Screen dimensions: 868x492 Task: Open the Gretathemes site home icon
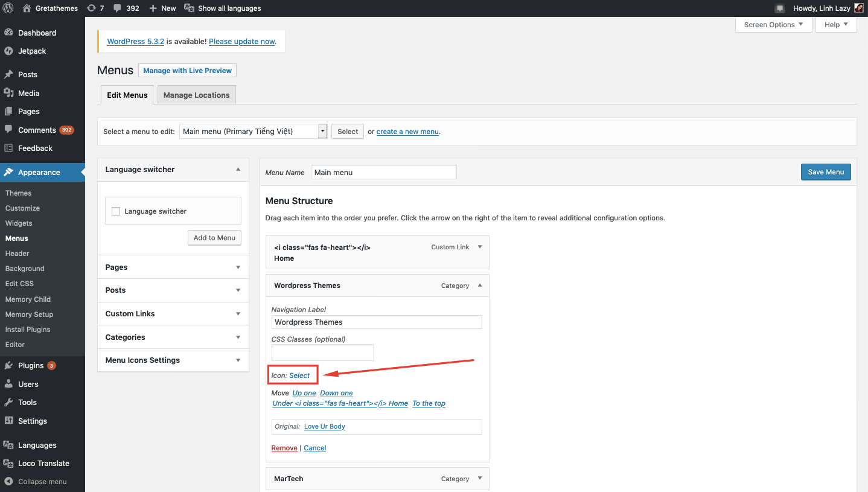pyautogui.click(x=27, y=8)
